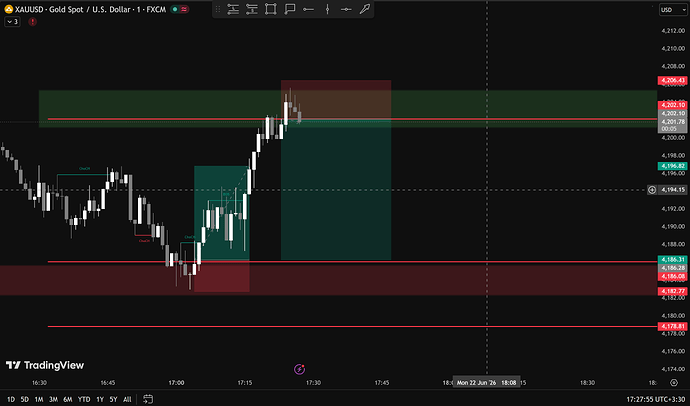Viewport: 690px width, 406px height.
Task: Open the go-to-date calendar button
Action: [x=148, y=399]
